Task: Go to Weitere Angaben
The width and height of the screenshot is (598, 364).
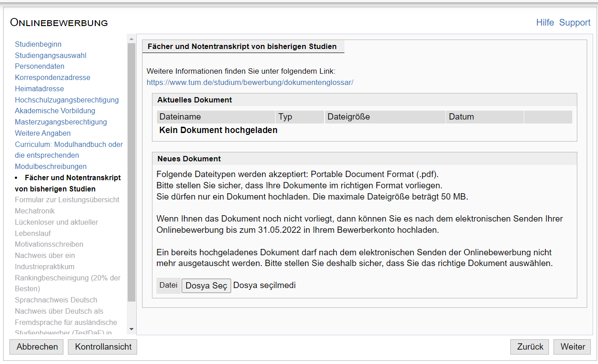Action: (x=43, y=133)
